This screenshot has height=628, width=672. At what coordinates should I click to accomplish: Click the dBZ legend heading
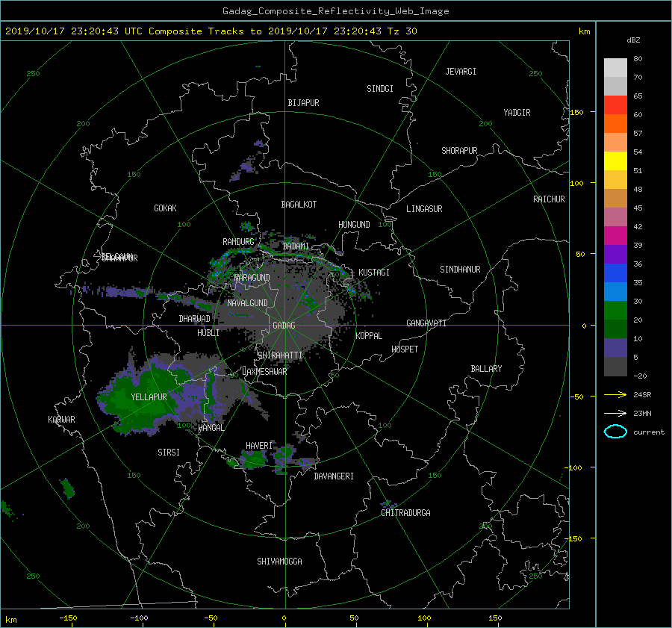tap(633, 40)
